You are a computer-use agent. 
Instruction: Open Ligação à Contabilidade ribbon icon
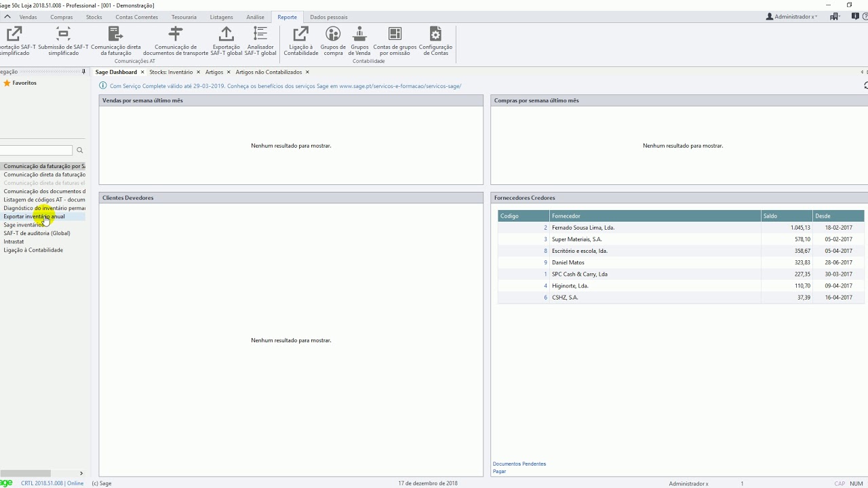(x=301, y=41)
